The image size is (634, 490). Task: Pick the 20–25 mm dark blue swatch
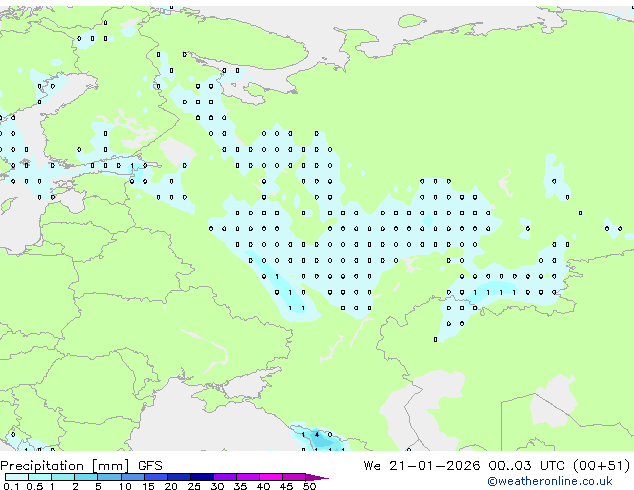[178, 477]
